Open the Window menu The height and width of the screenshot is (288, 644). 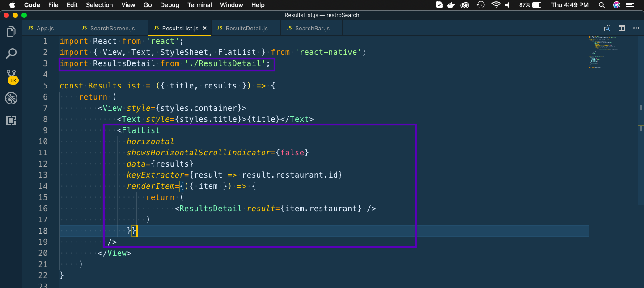(x=232, y=5)
